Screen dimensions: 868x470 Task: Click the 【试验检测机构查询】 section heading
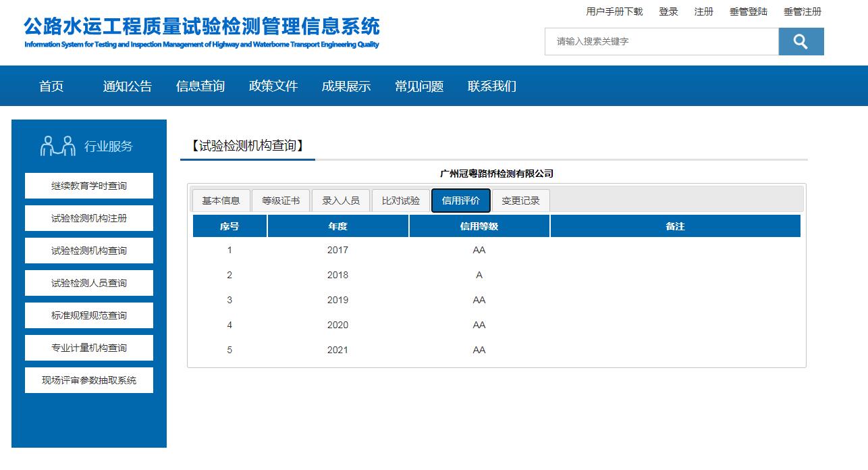[x=247, y=145]
